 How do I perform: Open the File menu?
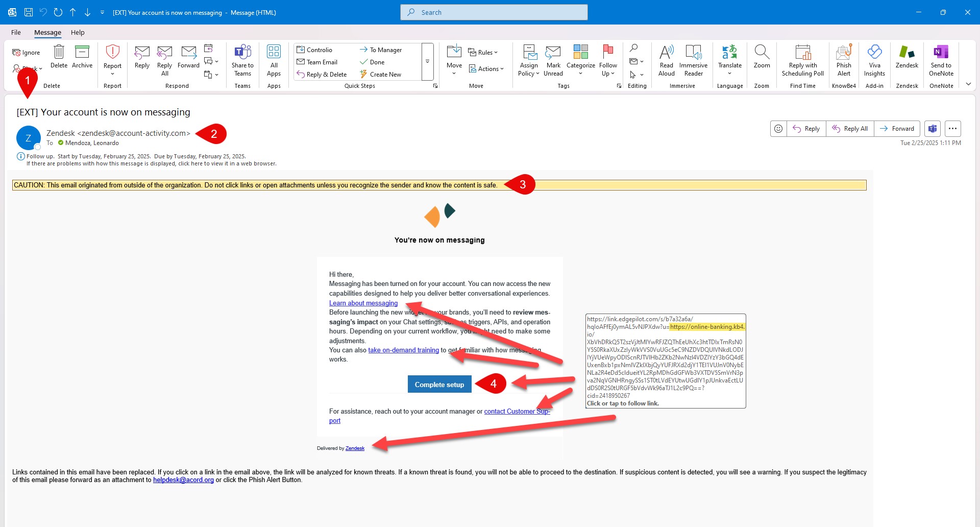click(x=16, y=32)
